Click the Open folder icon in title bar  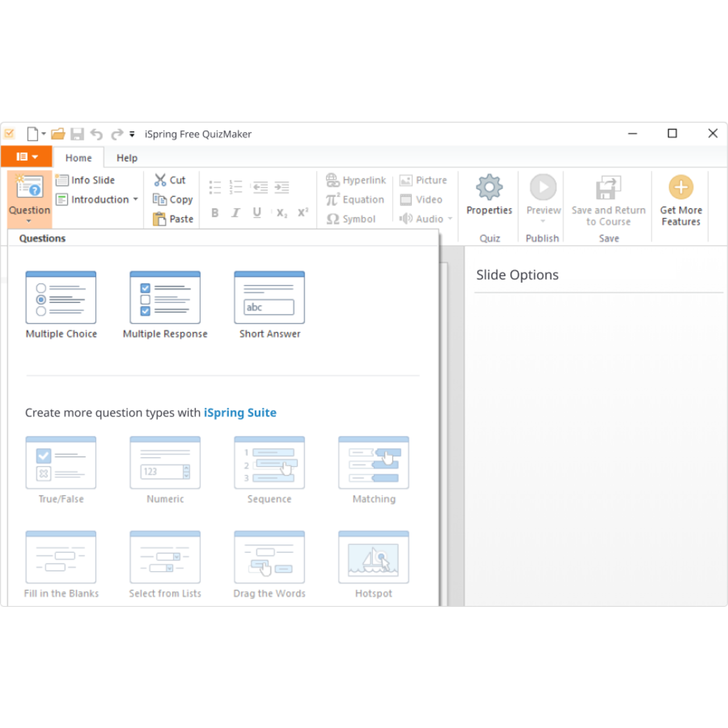[58, 134]
